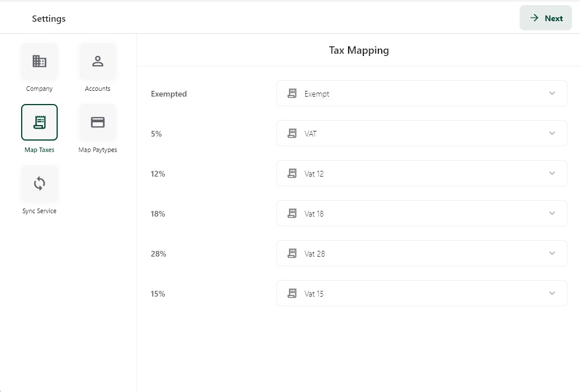Screen dimensions: 580x392
Task: Click the Map Paytypes label
Action: pyautogui.click(x=98, y=150)
